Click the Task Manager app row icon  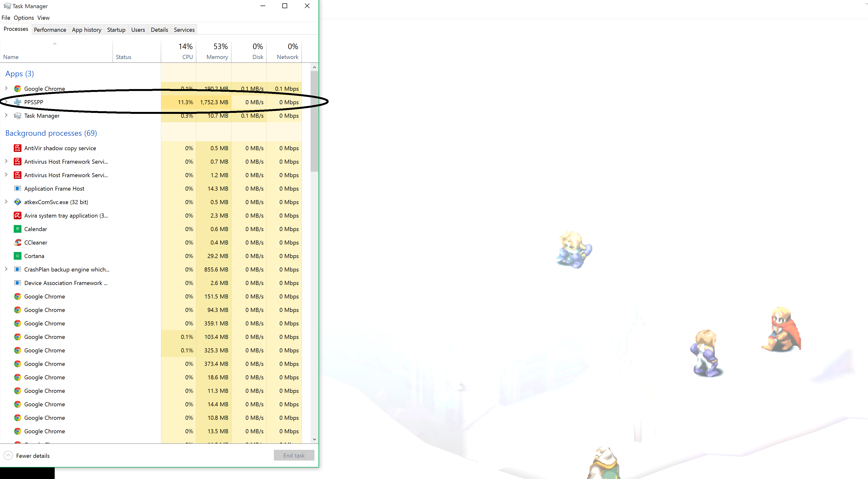pyautogui.click(x=18, y=116)
